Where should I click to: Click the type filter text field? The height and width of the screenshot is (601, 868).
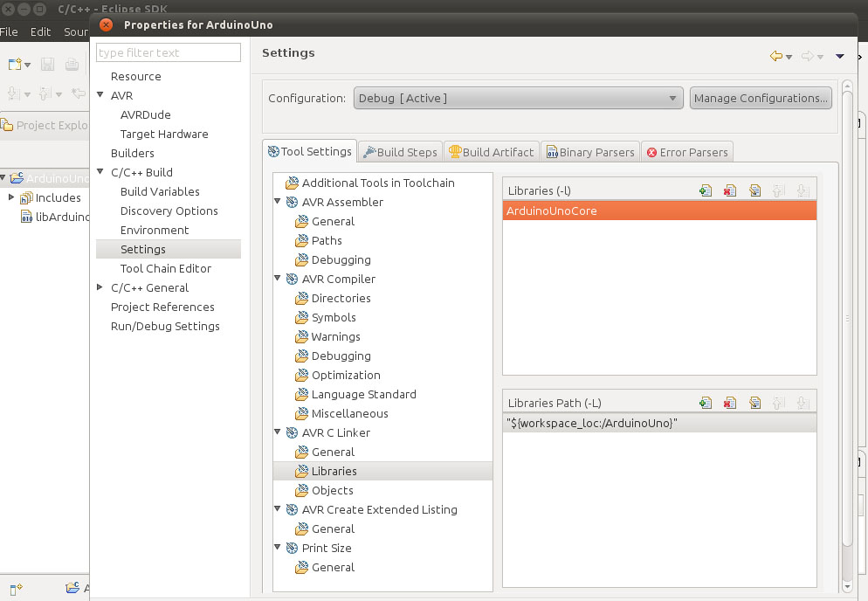click(168, 53)
